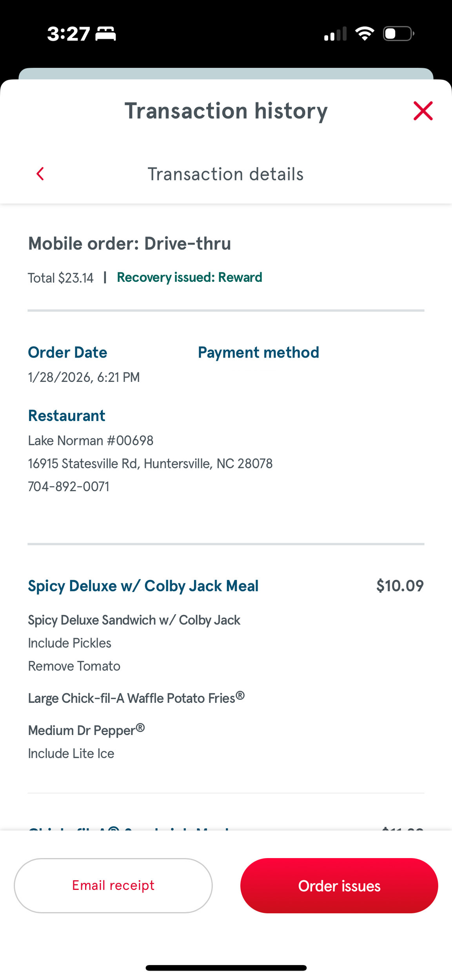
Task: Tap the Payment method heading
Action: 258,352
